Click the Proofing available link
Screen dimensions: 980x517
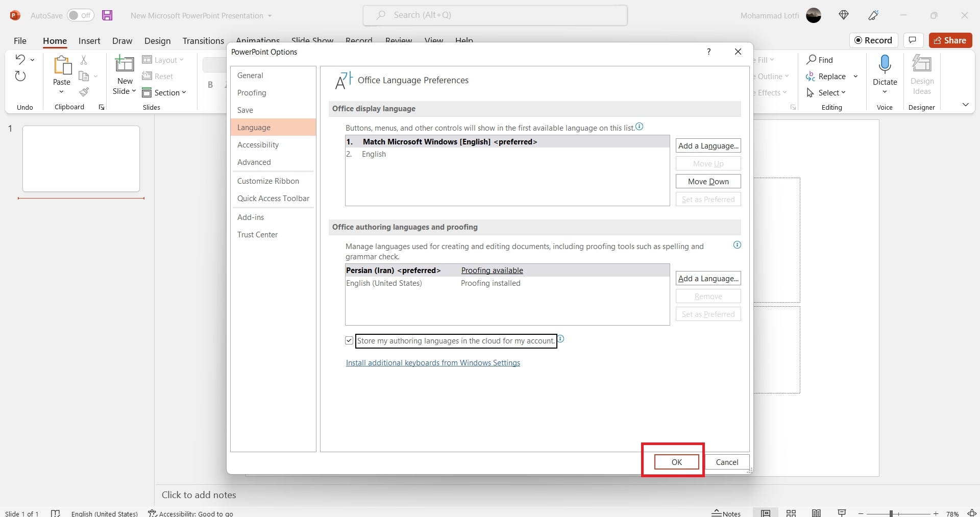click(492, 270)
